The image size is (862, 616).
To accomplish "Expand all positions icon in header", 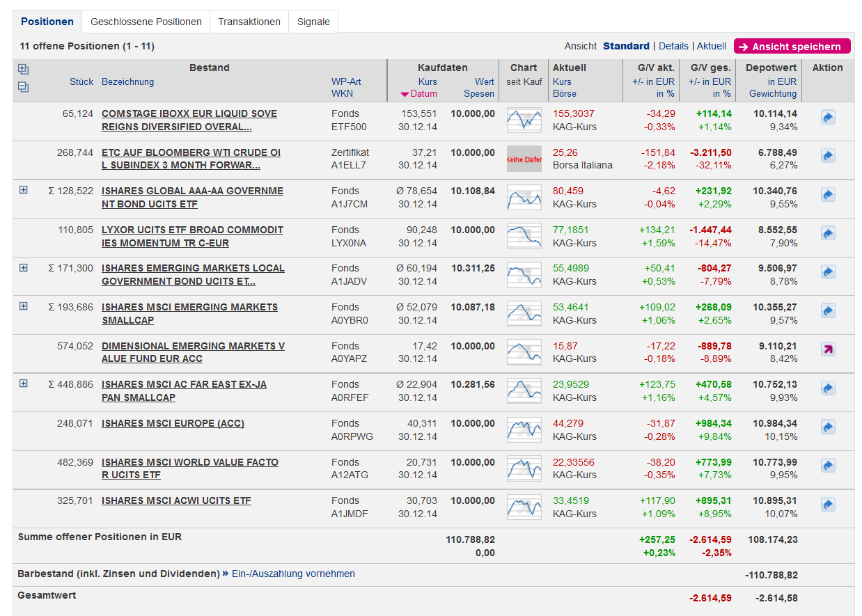I will 24,69.
